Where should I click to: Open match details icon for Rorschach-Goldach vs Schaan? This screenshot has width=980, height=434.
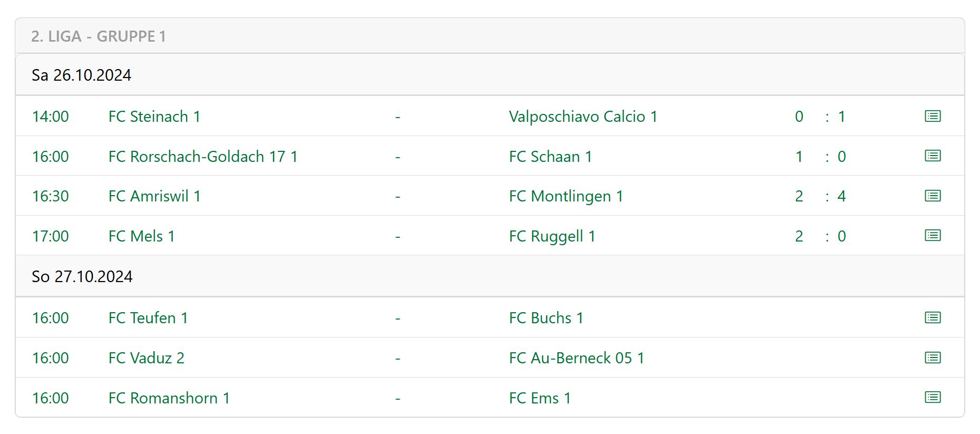[x=933, y=156]
